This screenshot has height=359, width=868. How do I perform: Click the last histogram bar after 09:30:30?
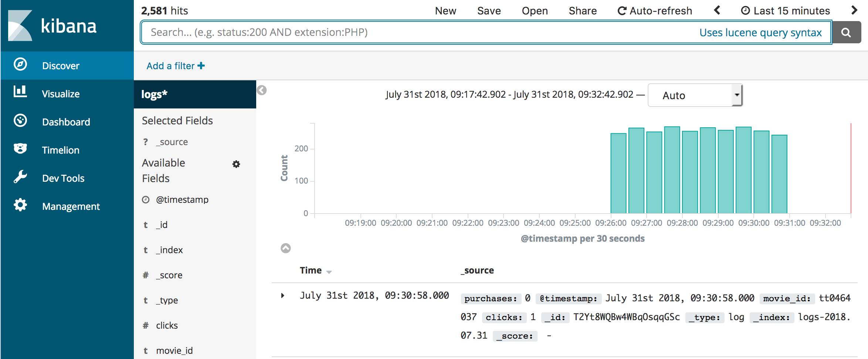point(779,174)
